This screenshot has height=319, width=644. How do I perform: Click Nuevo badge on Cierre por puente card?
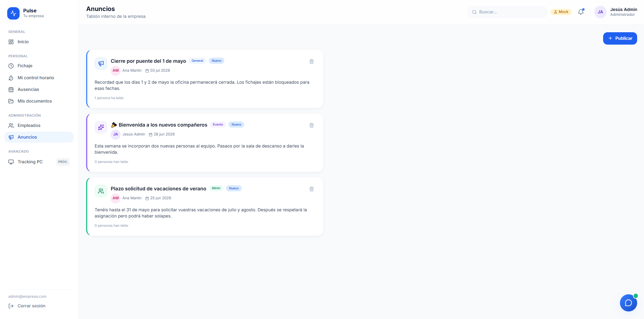pyautogui.click(x=216, y=61)
